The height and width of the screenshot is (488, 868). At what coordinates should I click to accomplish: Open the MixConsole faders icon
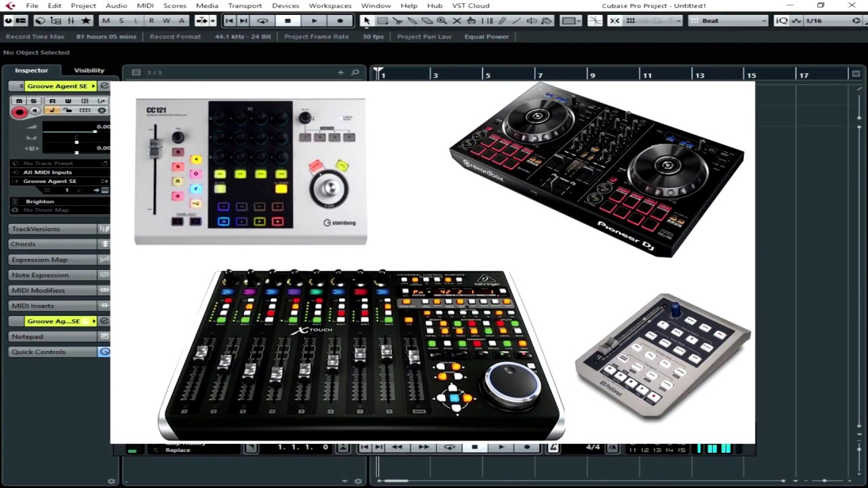coord(71,21)
